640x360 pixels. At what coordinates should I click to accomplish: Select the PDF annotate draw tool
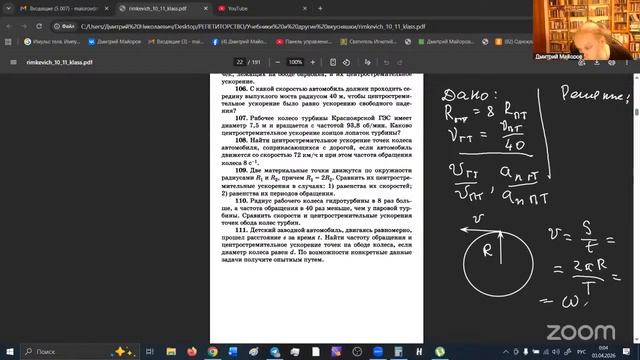click(367, 62)
